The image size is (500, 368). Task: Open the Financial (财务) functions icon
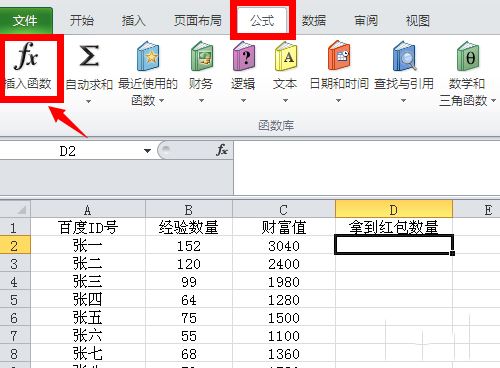(x=201, y=56)
